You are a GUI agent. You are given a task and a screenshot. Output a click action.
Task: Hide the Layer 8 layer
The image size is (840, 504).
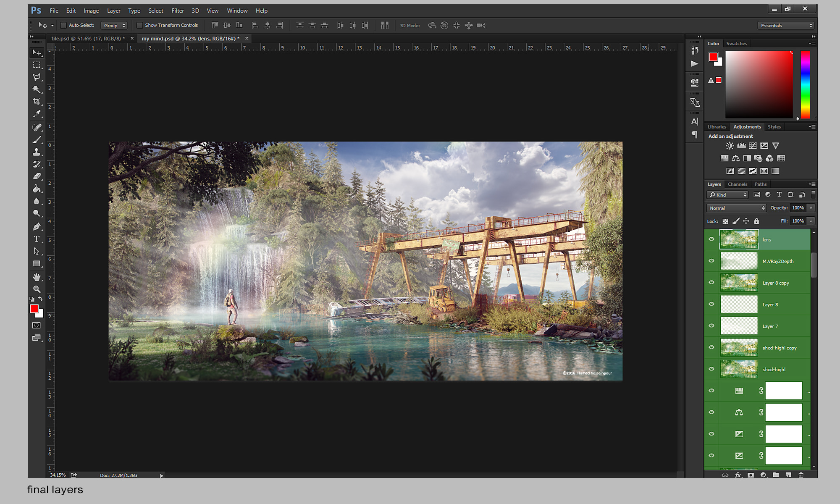point(711,304)
